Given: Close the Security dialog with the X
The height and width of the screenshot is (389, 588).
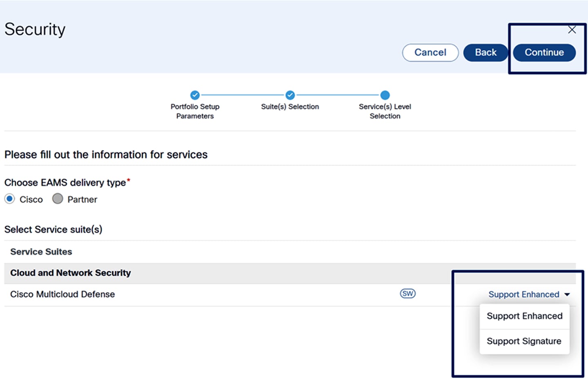Looking at the screenshot, I should 572,30.
